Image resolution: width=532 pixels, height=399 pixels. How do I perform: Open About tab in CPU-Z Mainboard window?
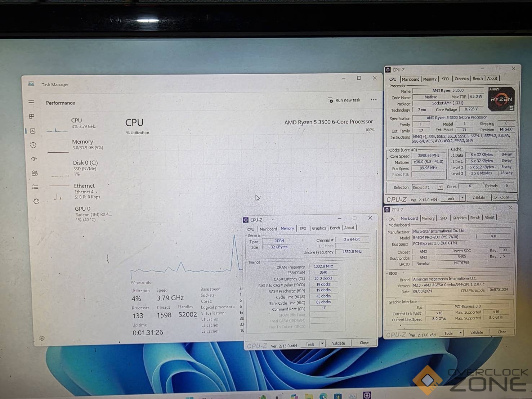[489, 218]
